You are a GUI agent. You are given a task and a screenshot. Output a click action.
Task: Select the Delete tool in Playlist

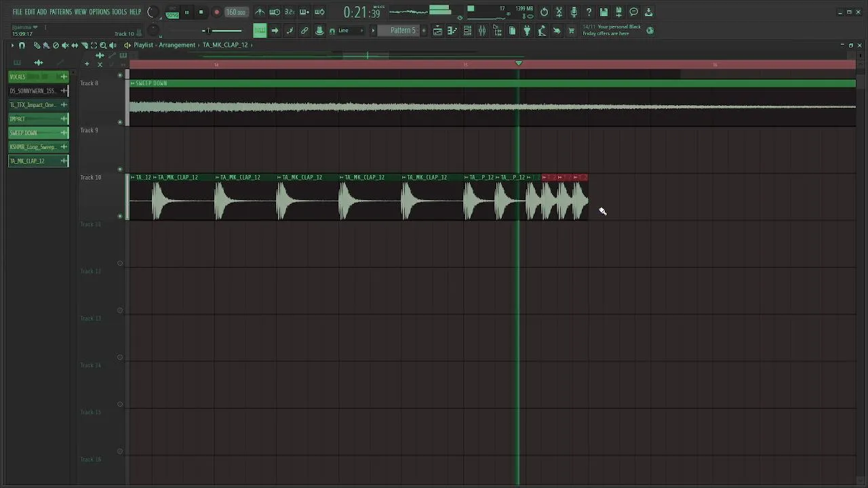click(56, 45)
